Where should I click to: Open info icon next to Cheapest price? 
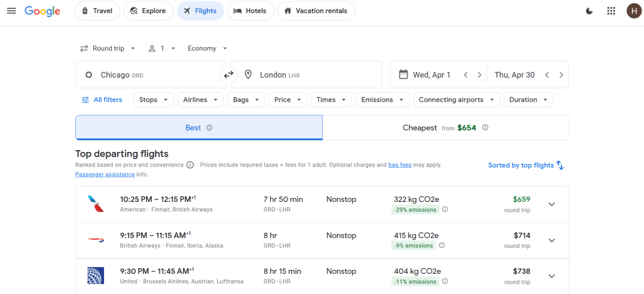(485, 127)
